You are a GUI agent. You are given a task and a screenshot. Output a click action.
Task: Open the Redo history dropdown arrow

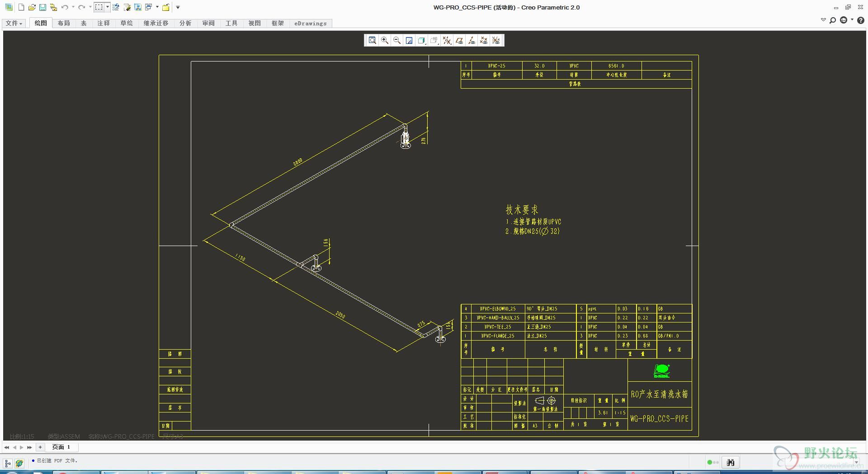pyautogui.click(x=90, y=7)
